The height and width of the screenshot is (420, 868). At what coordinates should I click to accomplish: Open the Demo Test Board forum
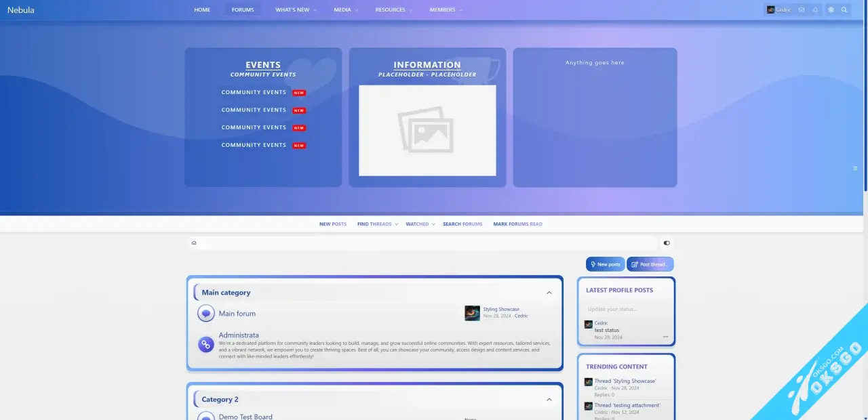pyautogui.click(x=245, y=417)
